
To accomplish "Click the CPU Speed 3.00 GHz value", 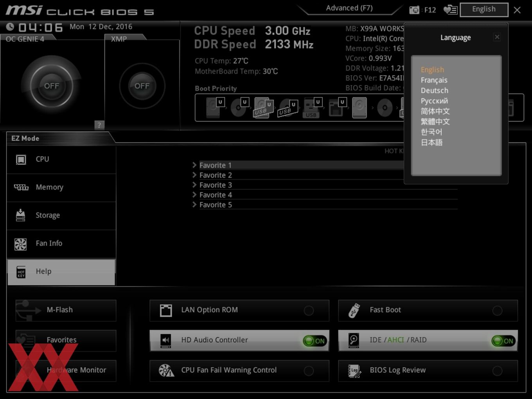I will pyautogui.click(x=288, y=31).
